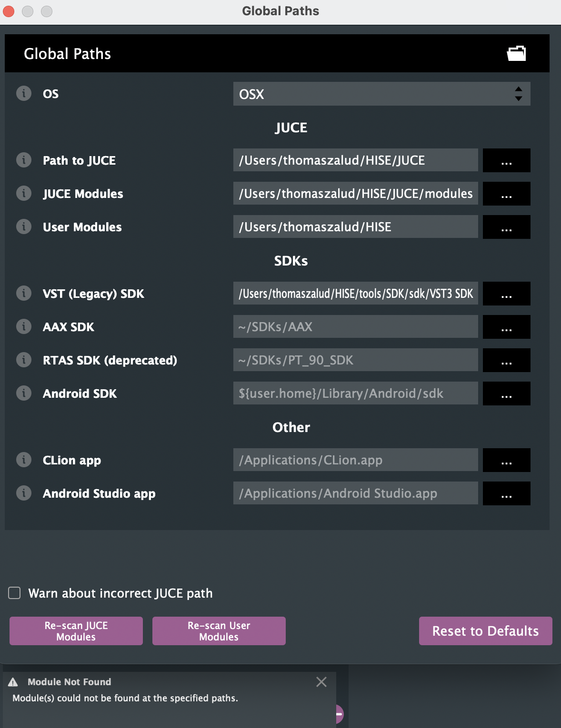Click the info icon beside OS
Viewport: 561px width, 728px height.
pyautogui.click(x=24, y=93)
